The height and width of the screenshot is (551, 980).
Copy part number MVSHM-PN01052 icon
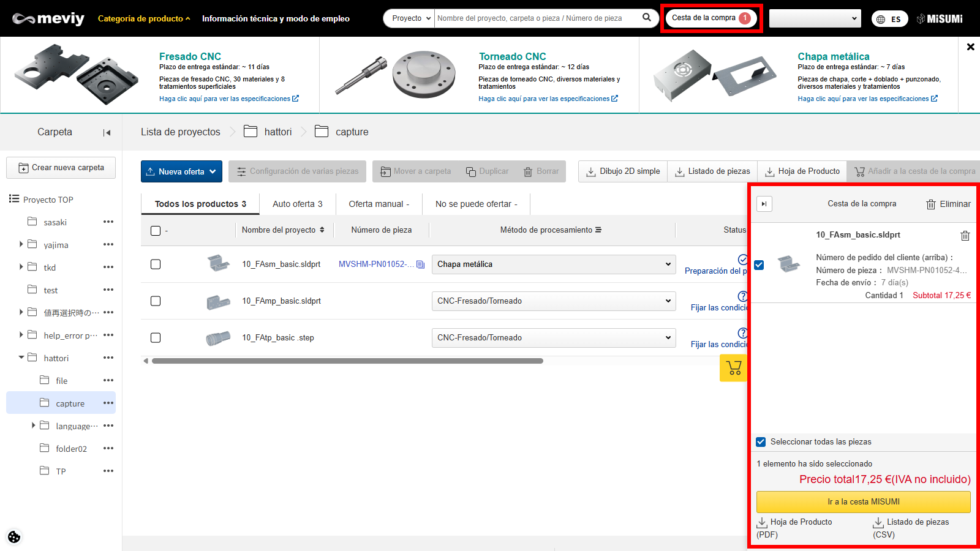[420, 264]
